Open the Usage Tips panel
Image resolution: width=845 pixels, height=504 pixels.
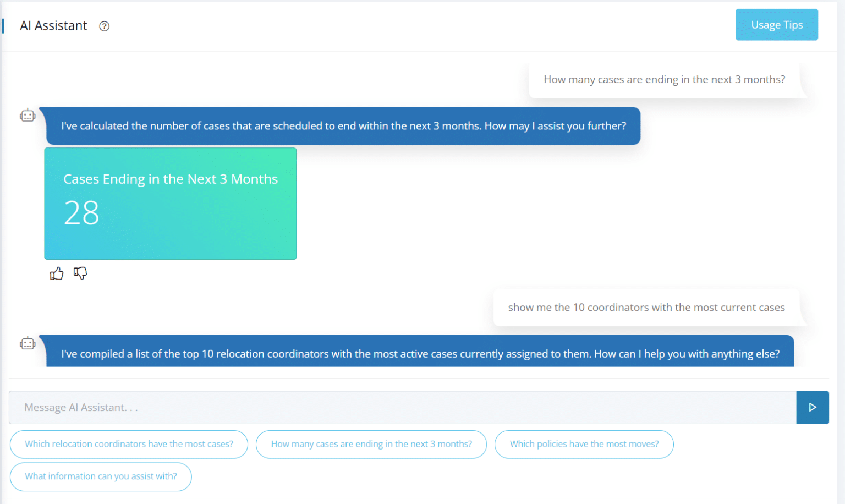776,24
